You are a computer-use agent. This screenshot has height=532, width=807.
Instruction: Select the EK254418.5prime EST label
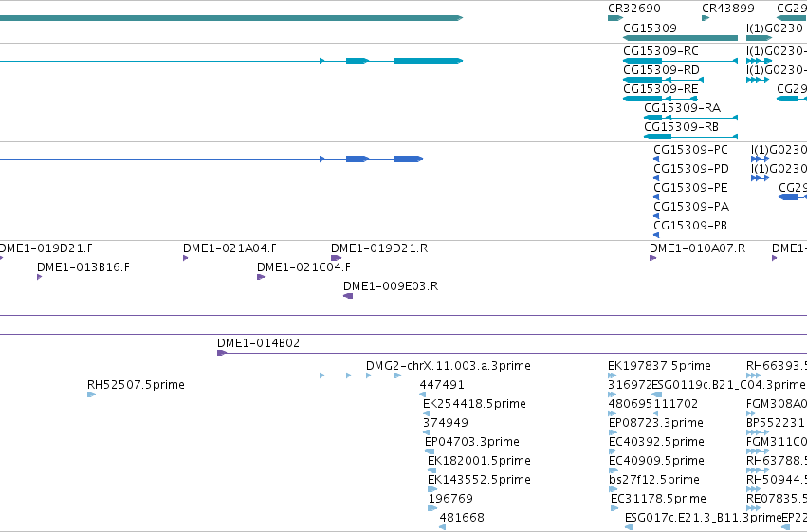(474, 404)
